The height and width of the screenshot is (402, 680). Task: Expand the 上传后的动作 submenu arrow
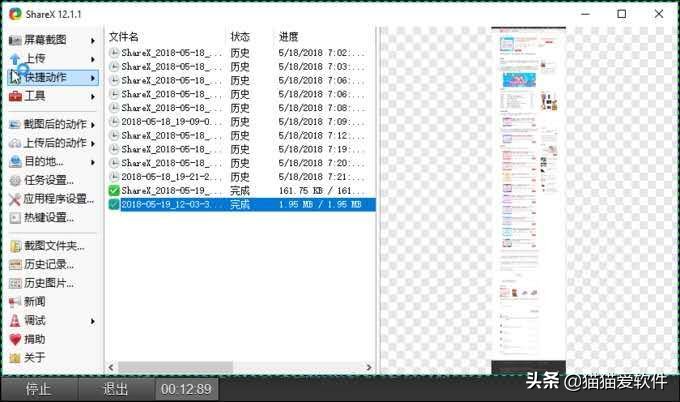(93, 144)
